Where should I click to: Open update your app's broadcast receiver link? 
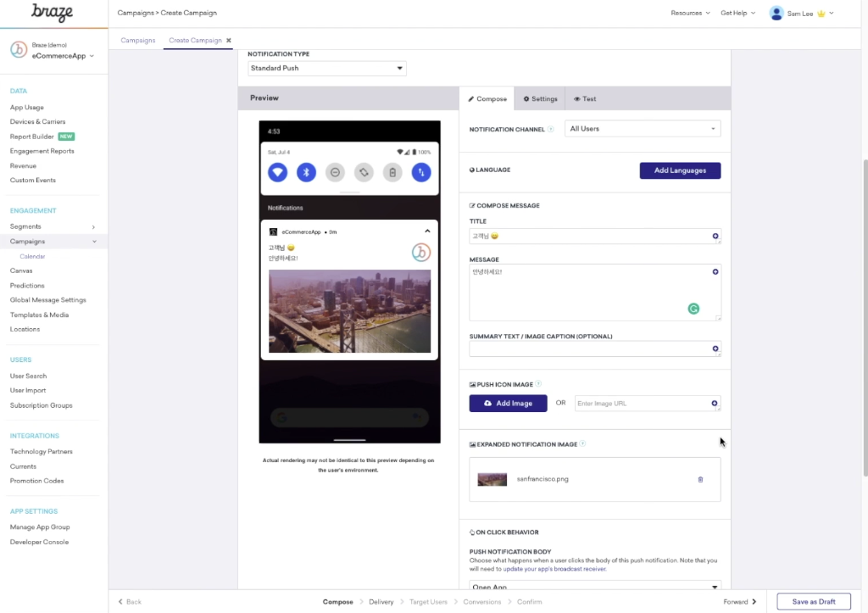554,569
